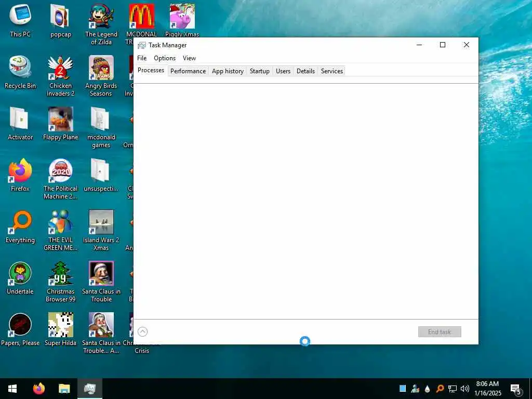This screenshot has height=399, width=532.
Task: Select the Angry Birds Seasons shortcut
Action: (x=101, y=76)
